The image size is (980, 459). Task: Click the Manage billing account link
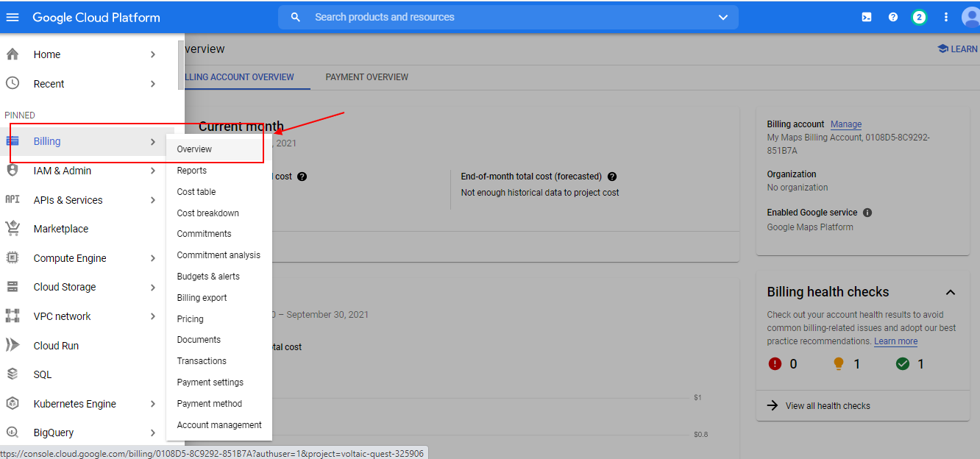846,124
